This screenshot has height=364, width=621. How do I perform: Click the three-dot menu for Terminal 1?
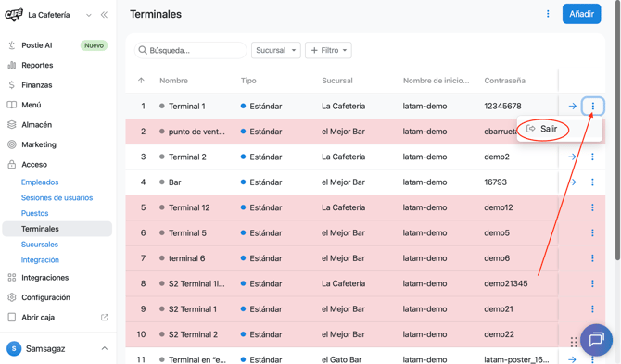593,106
